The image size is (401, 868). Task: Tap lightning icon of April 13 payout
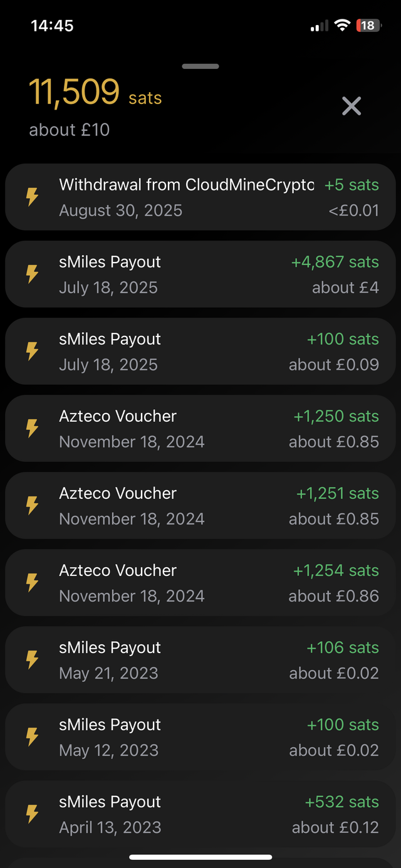pyautogui.click(x=31, y=814)
